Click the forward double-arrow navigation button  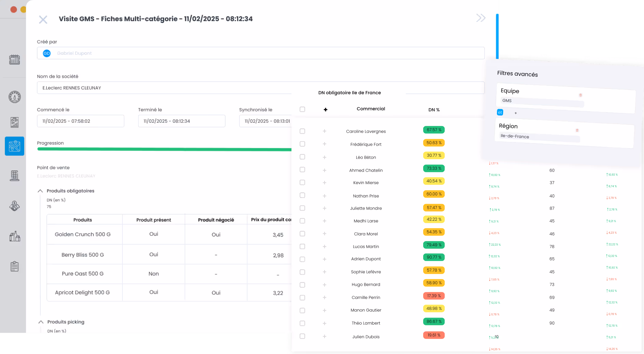point(481,18)
